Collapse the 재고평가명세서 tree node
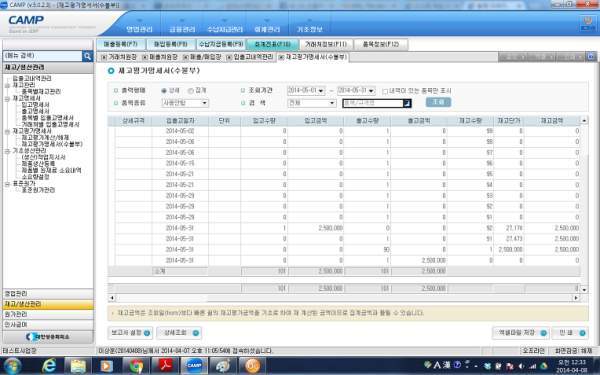This screenshot has width=600, height=375. (7, 131)
